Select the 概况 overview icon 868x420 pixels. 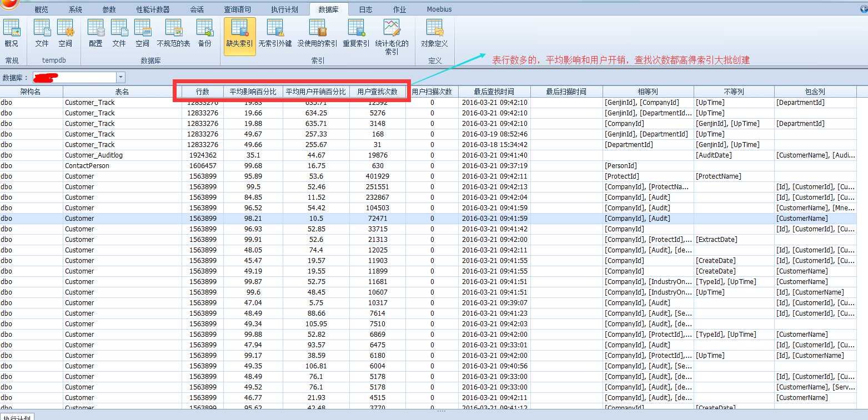tap(11, 34)
